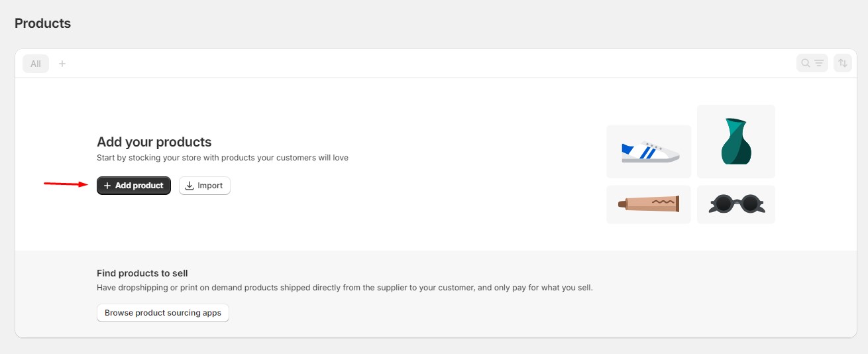Click the filter lines icon
This screenshot has width=868, height=354.
point(819,63)
